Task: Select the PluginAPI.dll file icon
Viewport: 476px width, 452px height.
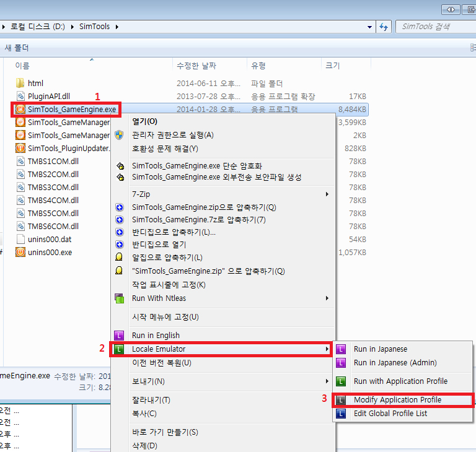Action: (20, 96)
